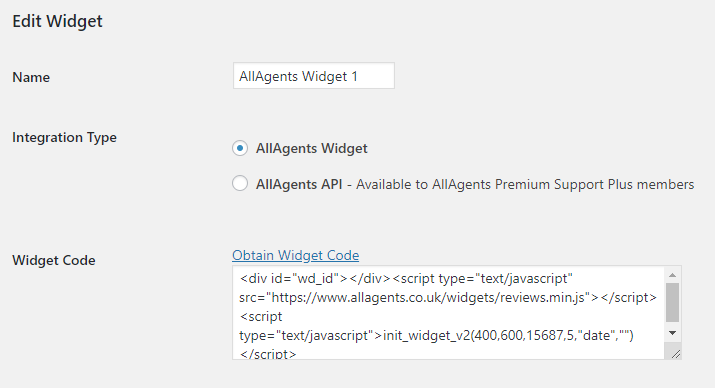
Task: Place cursor on the reviews.min.js src line
Action: pyautogui.click(x=448, y=297)
